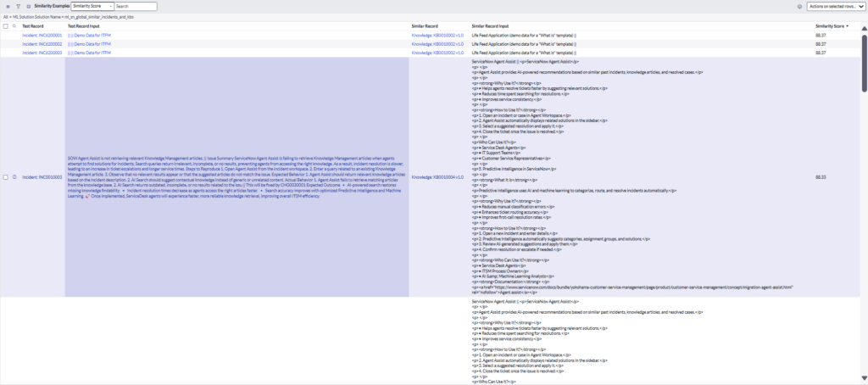This screenshot has width=868, height=385.
Task: Select Life Feed Application text in INC6200002 row
Action: pos(524,44)
